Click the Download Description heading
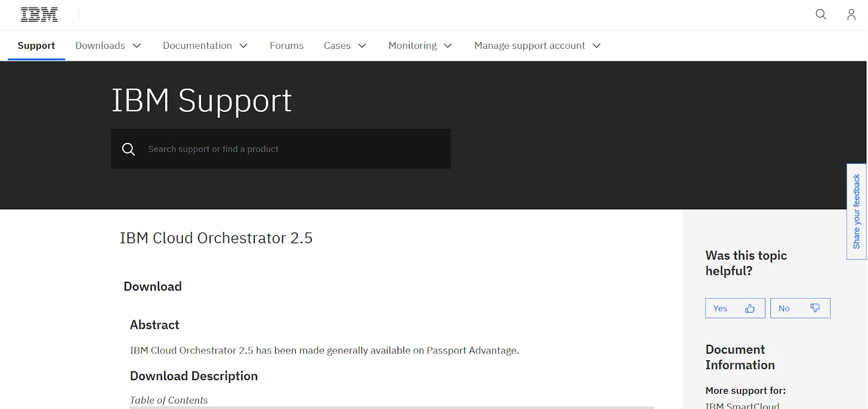The width and height of the screenshot is (868, 409). pos(194,376)
